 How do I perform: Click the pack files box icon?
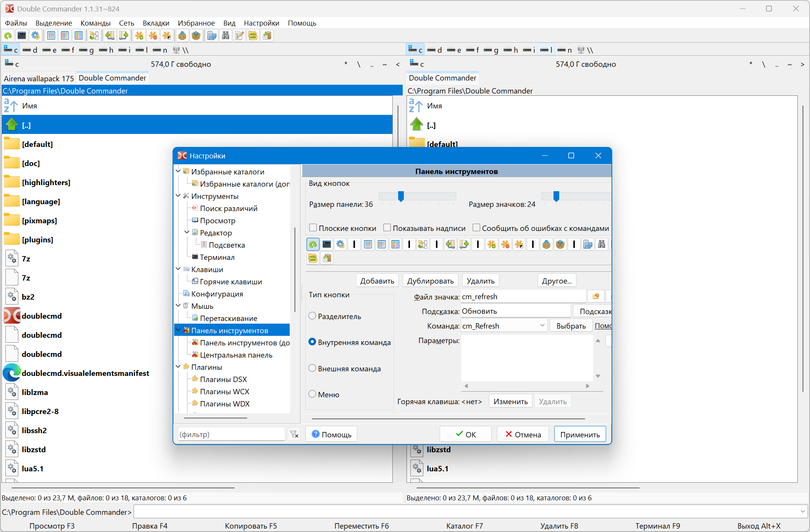182,36
